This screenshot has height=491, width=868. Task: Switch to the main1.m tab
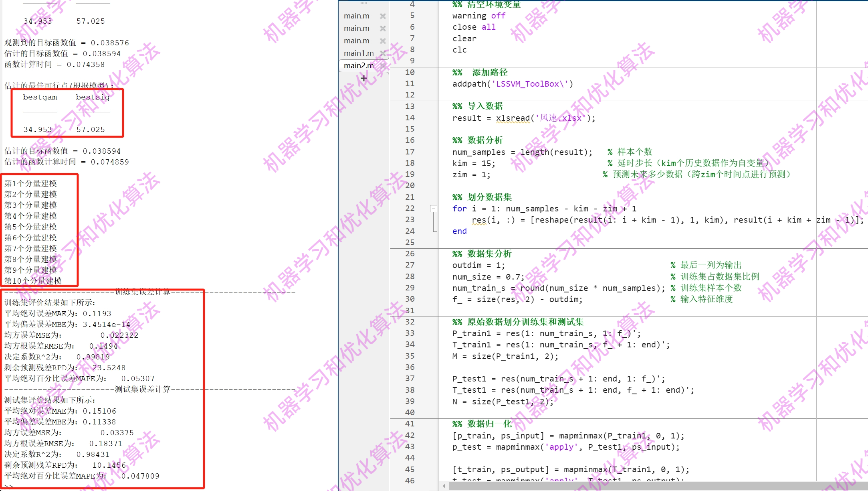pos(359,53)
